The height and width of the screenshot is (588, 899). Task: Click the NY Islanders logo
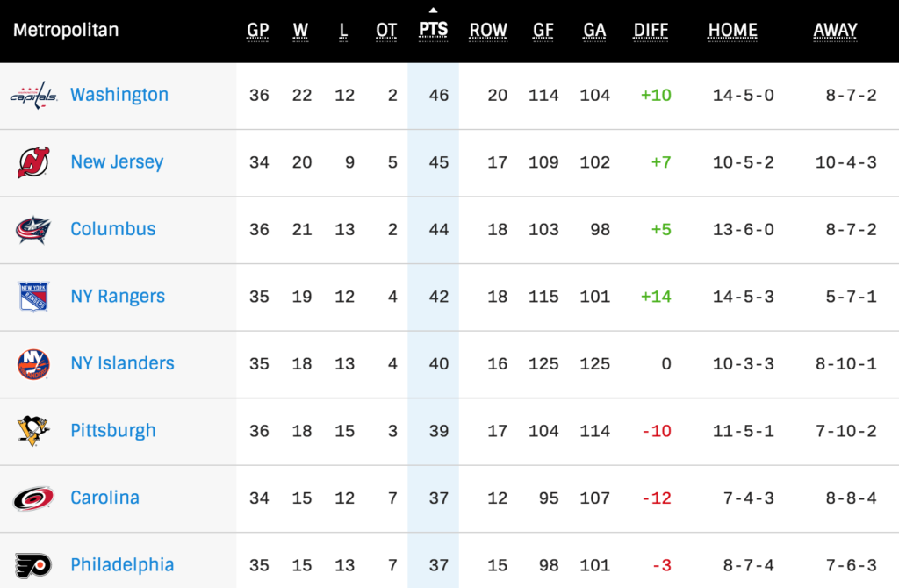coord(33,363)
